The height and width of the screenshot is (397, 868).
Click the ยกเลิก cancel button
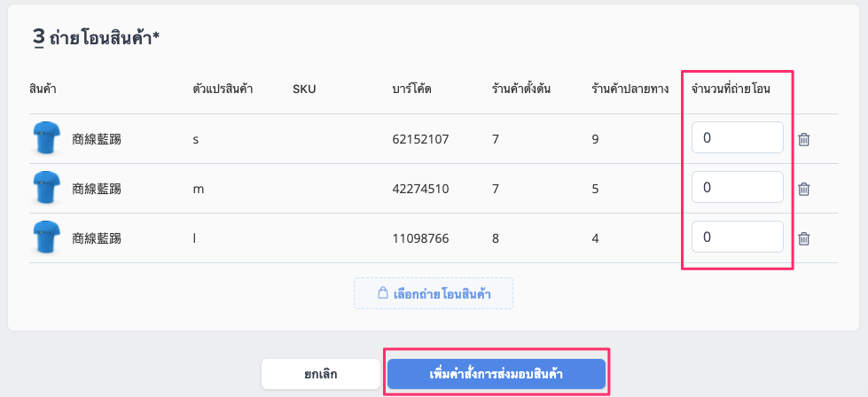(x=321, y=374)
